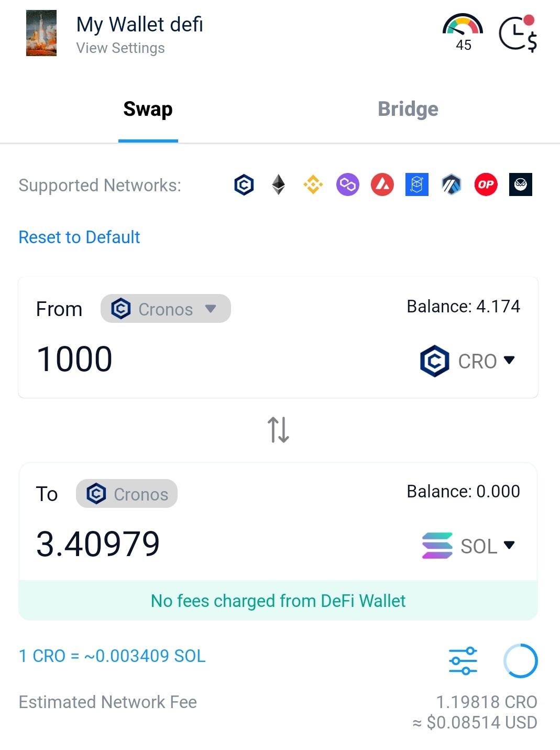The image size is (560, 750).
Task: Select the Ethereum network icon
Action: coord(279,184)
